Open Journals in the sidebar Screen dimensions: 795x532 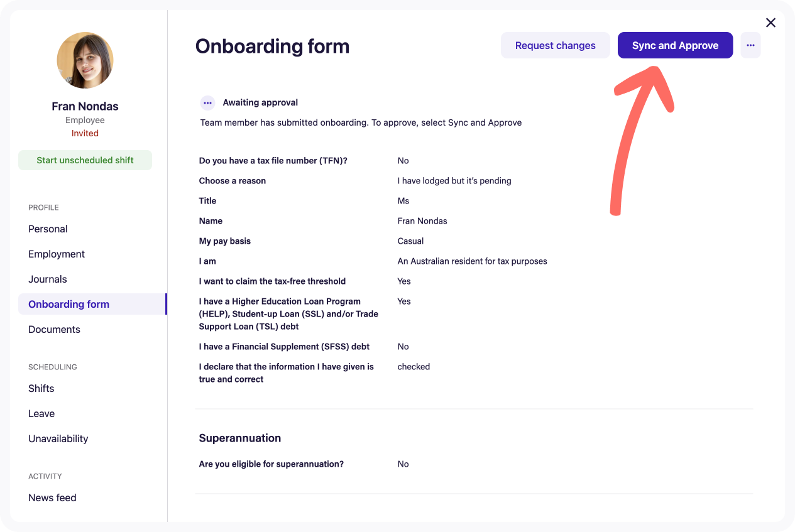click(48, 279)
